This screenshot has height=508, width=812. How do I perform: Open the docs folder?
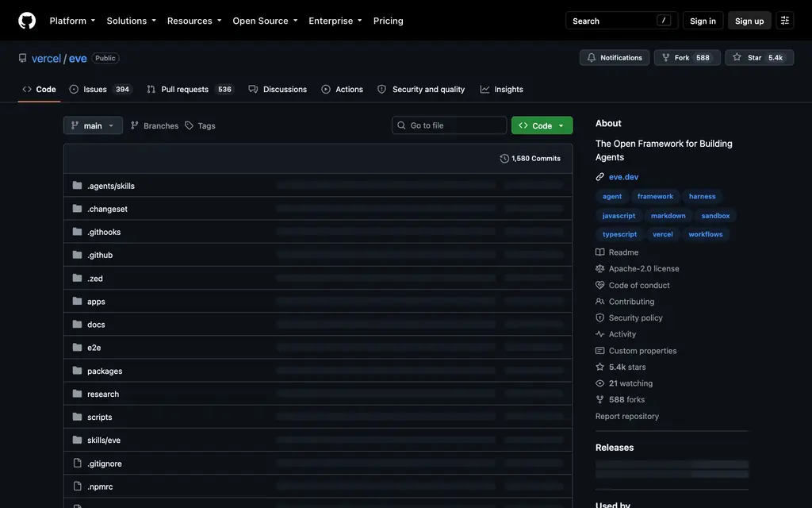tap(96, 325)
